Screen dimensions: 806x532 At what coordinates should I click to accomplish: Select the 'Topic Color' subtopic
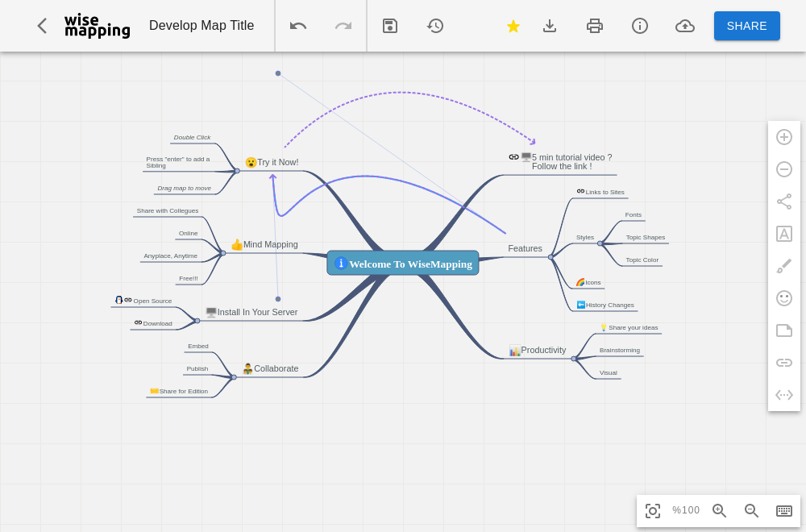coord(642,260)
